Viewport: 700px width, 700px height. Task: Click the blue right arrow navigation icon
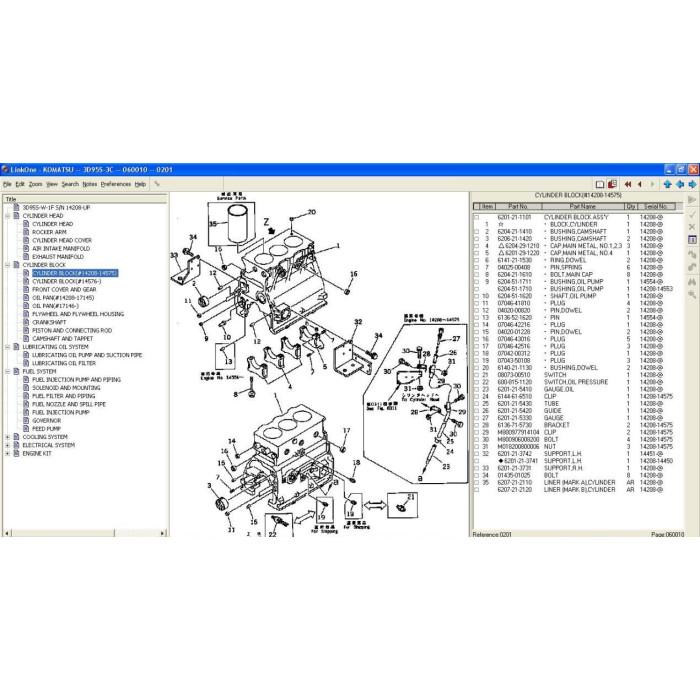(x=692, y=184)
